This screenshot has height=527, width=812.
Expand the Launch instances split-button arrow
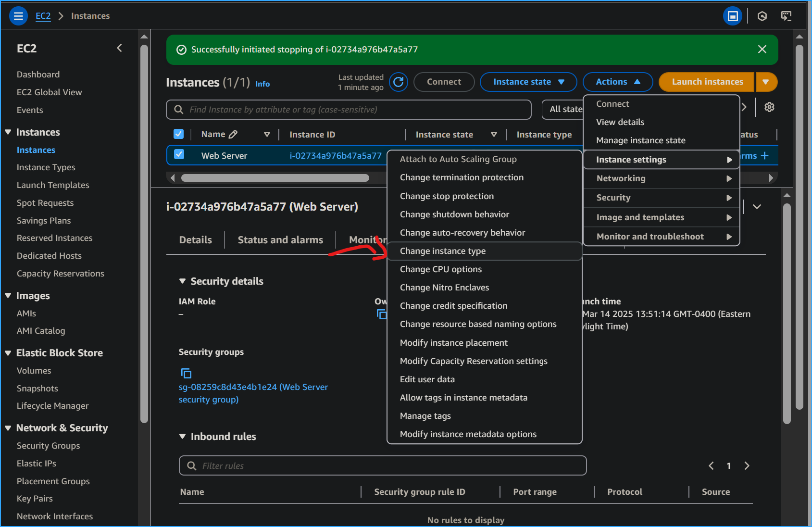point(766,82)
